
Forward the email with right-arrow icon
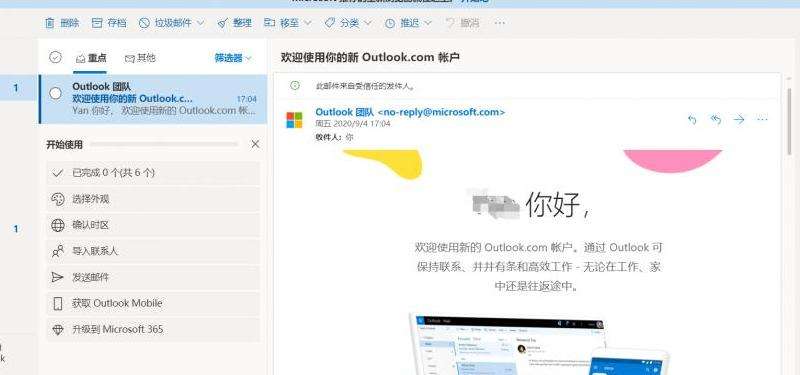[739, 119]
